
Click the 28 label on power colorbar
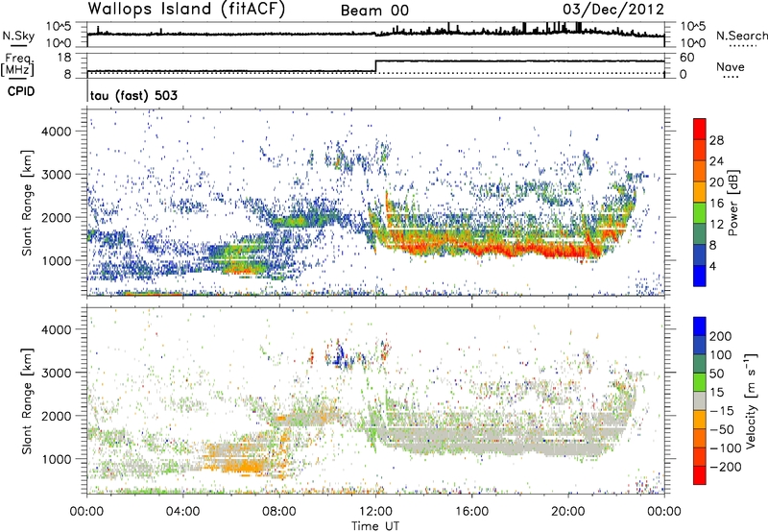coord(716,140)
